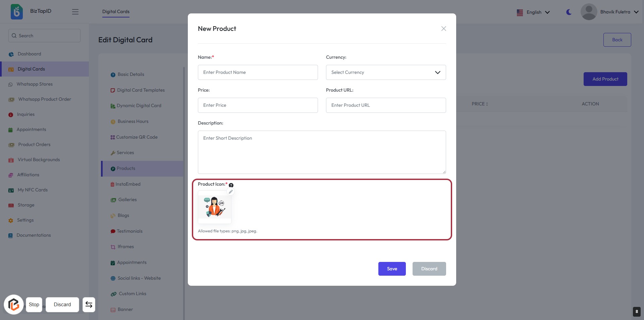Screen dimensions: 644x320
Task: Click the Enter Product Name field
Action: pos(258,73)
